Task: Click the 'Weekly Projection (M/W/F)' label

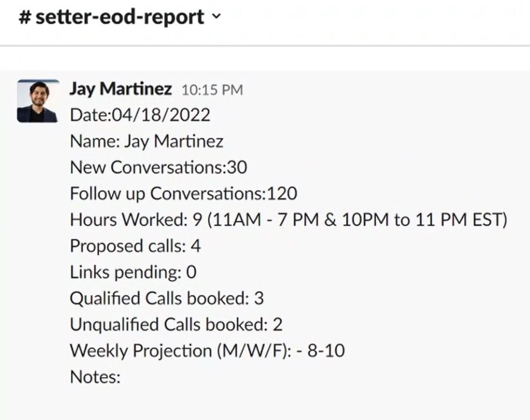Action: point(183,351)
